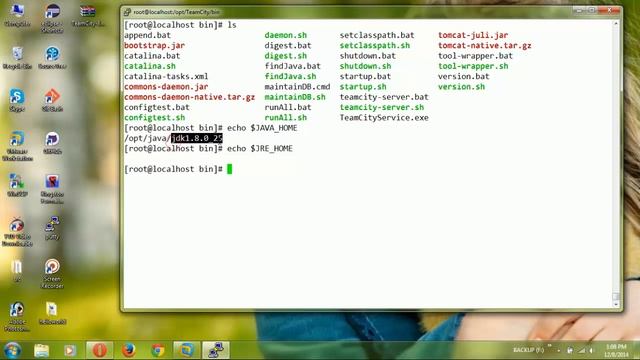640x360 pixels.
Task: Open the purple round shortcut beside VMware
Action: (x=52, y=142)
